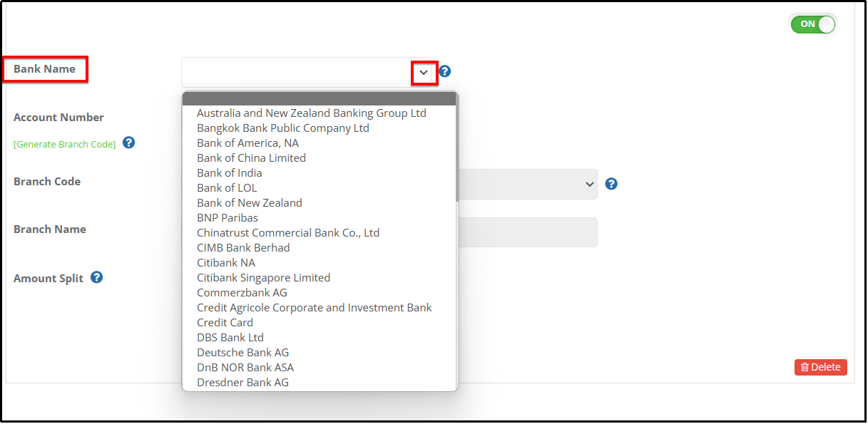Click the Branch Name input field
This screenshot has width=868, height=424.
(x=528, y=232)
